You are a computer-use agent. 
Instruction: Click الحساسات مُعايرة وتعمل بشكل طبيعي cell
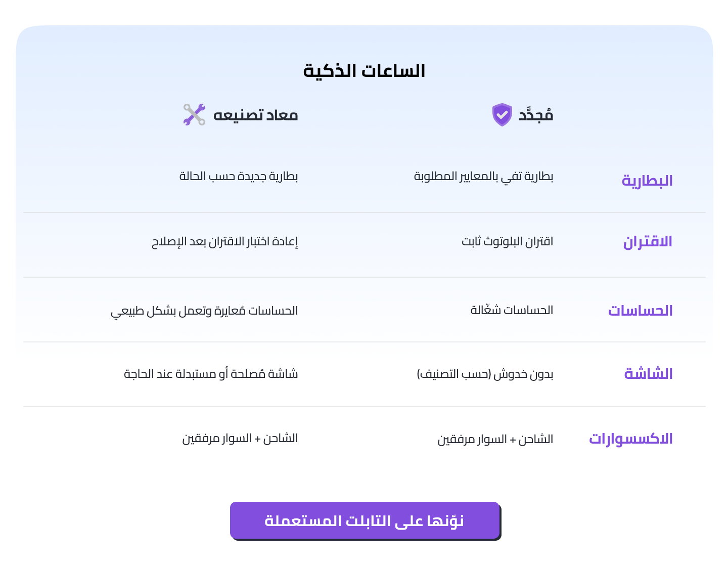204,311
